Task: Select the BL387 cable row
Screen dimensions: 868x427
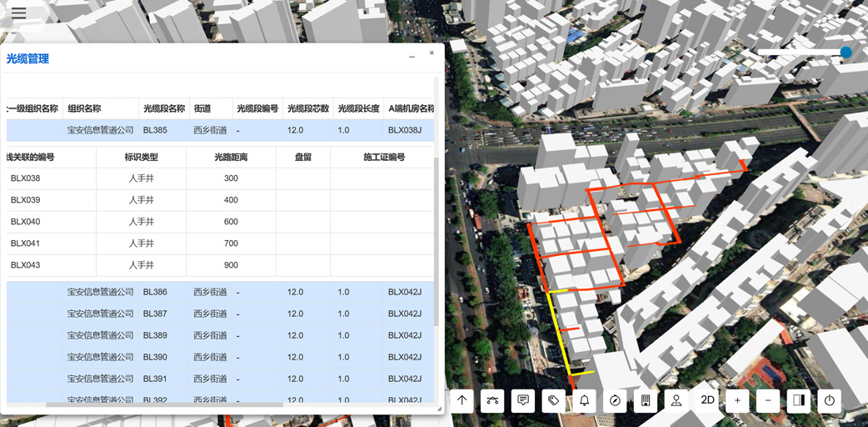Action: (x=220, y=314)
